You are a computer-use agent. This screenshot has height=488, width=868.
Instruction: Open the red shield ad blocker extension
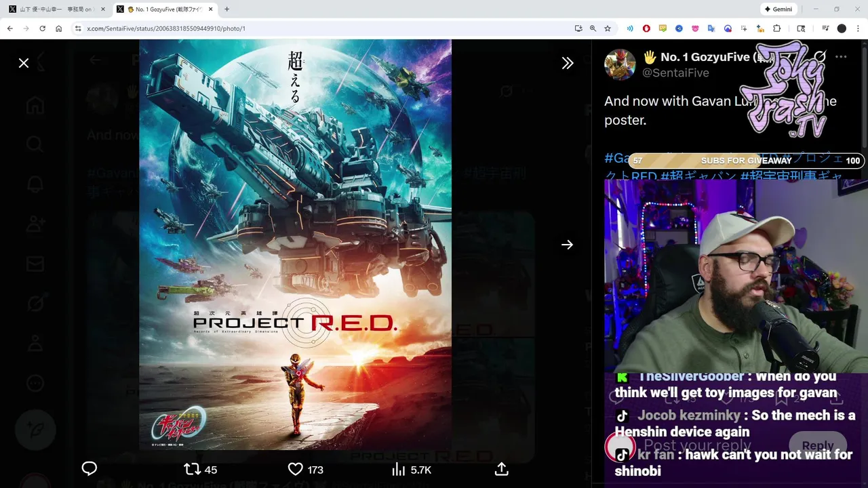646,28
